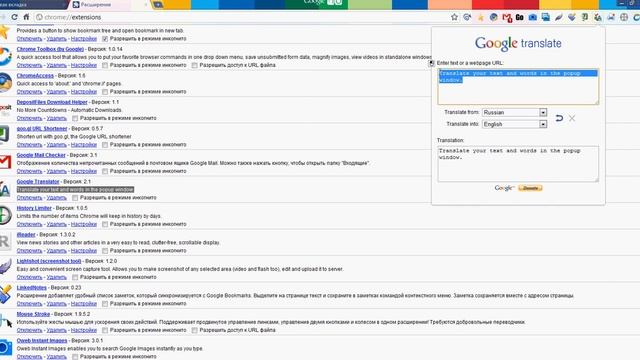The image size is (640, 360).
Task: Click Удалить for Lightshot
Action: click(56, 278)
